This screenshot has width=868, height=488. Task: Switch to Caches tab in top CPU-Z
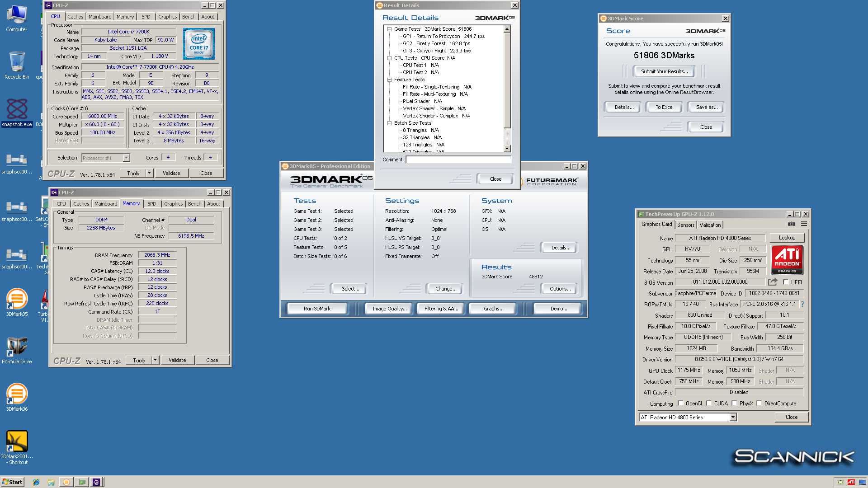(75, 17)
